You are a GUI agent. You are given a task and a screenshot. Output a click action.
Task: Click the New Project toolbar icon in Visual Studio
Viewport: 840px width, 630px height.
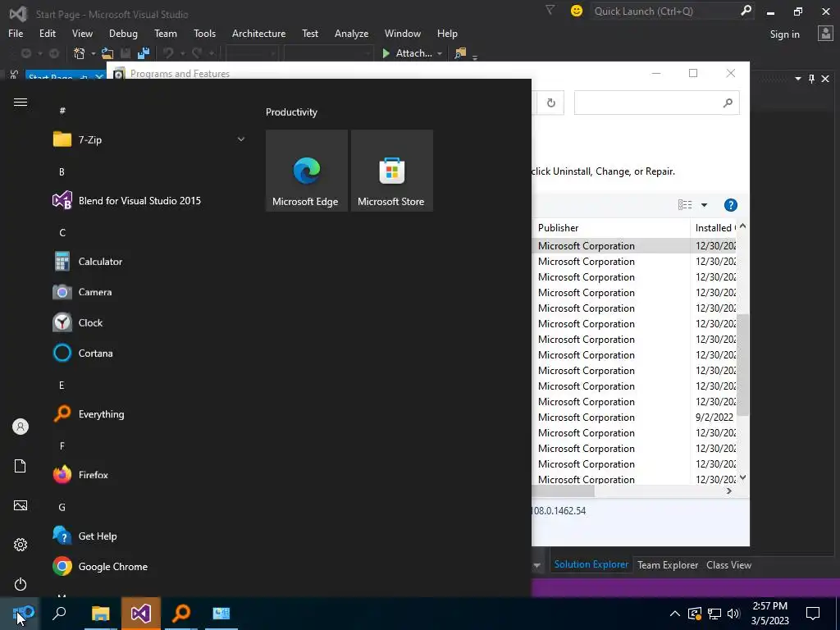pyautogui.click(x=80, y=53)
